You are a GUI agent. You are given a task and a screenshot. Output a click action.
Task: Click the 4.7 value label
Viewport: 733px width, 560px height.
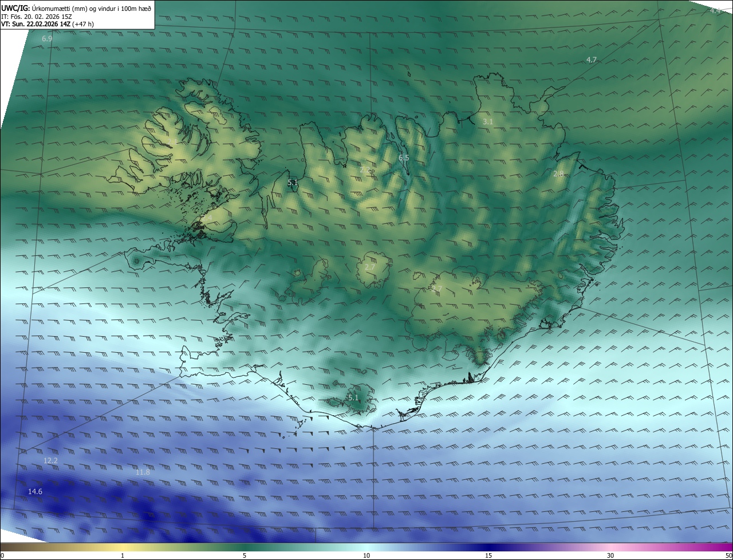tap(592, 60)
